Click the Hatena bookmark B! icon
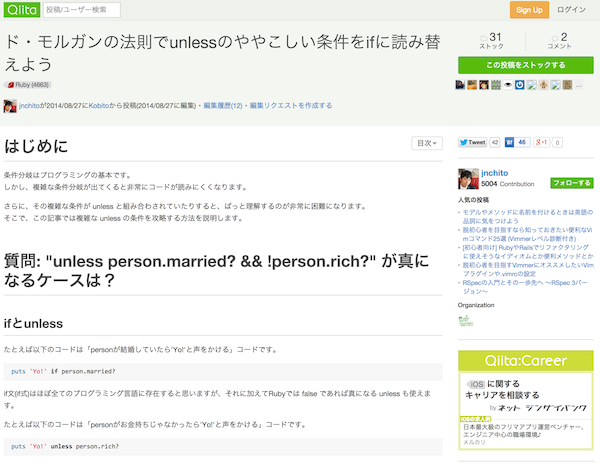Image resolution: width=600 pixels, height=464 pixels. pyautogui.click(x=509, y=142)
